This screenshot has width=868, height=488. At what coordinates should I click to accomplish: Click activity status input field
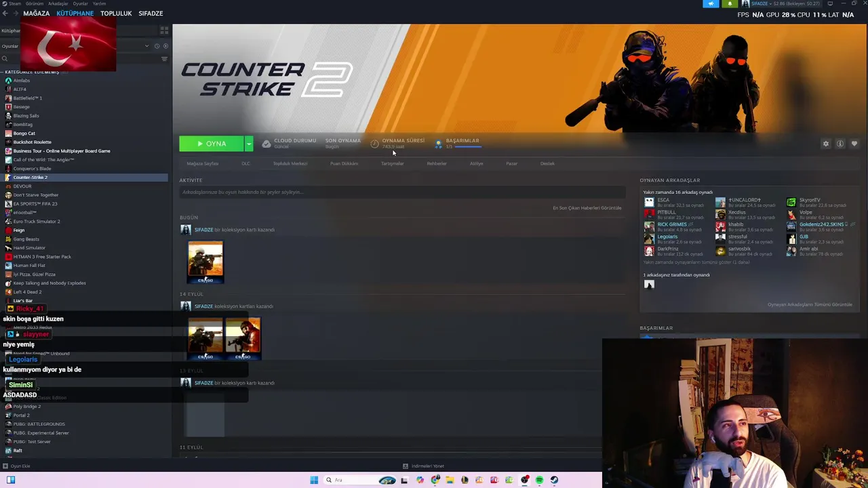(401, 192)
